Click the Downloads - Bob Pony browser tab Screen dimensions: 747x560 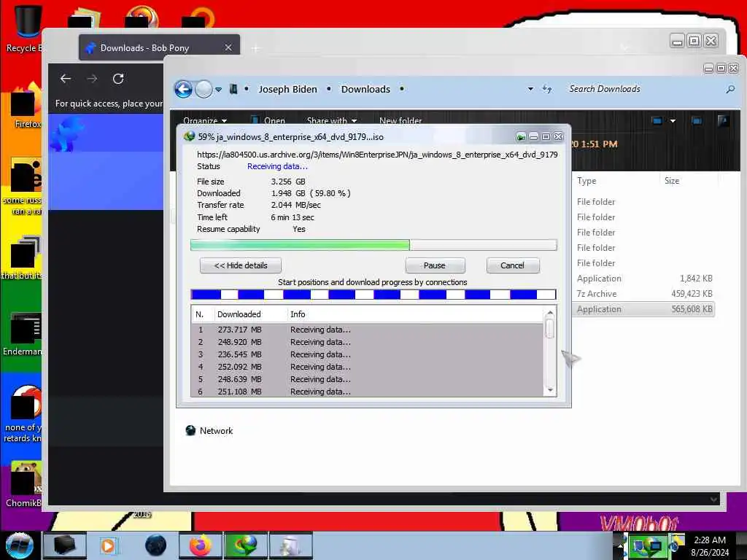159,47
